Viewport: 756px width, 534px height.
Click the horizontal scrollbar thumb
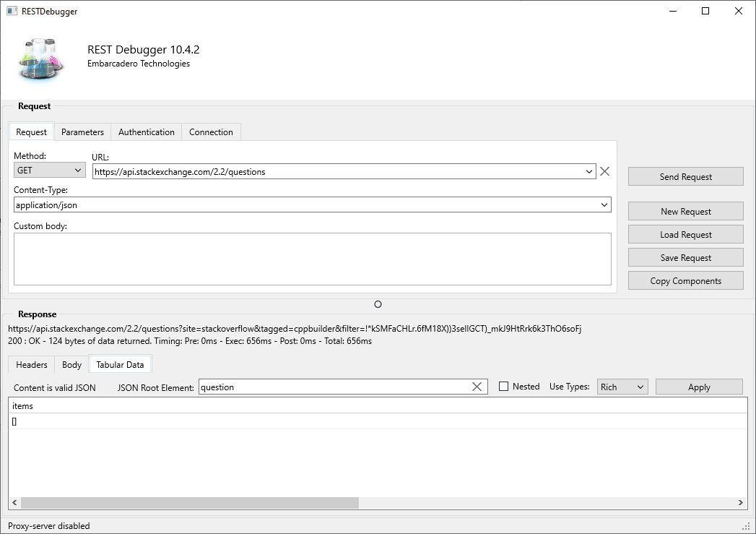(x=190, y=503)
